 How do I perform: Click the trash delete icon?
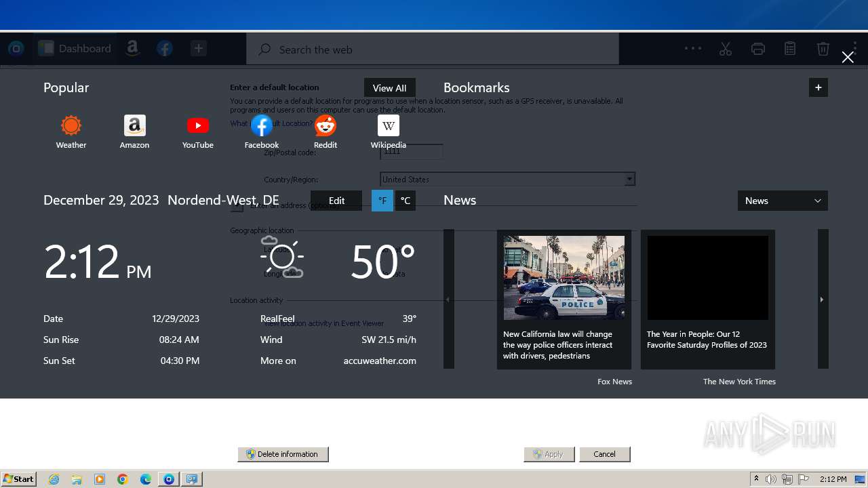pyautogui.click(x=823, y=49)
